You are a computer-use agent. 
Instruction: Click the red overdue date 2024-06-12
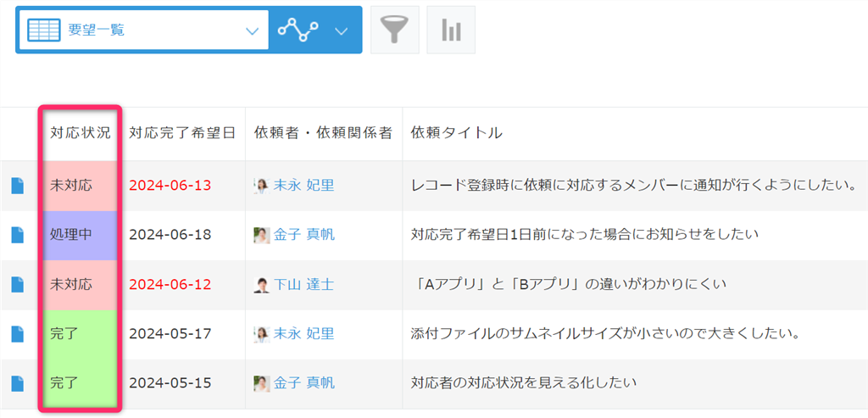click(x=170, y=285)
